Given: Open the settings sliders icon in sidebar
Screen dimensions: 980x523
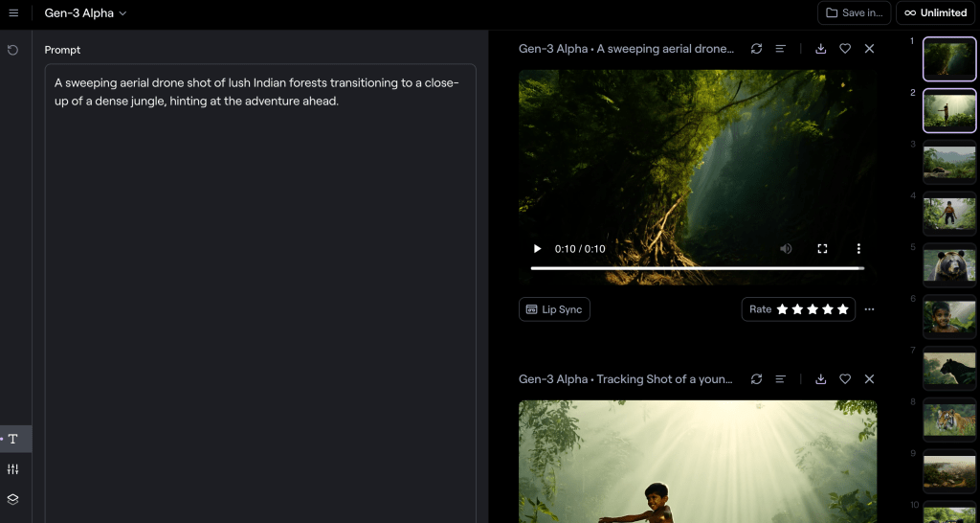Looking at the screenshot, I should coord(13,469).
